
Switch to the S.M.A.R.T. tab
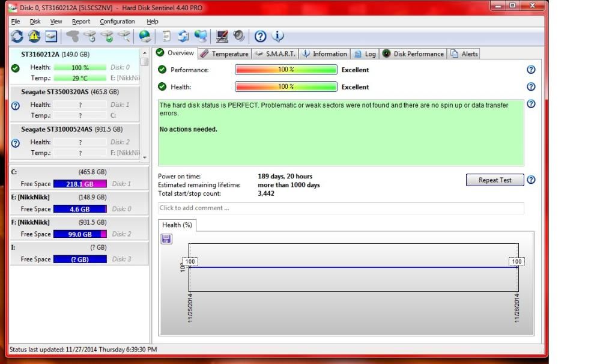click(x=275, y=53)
